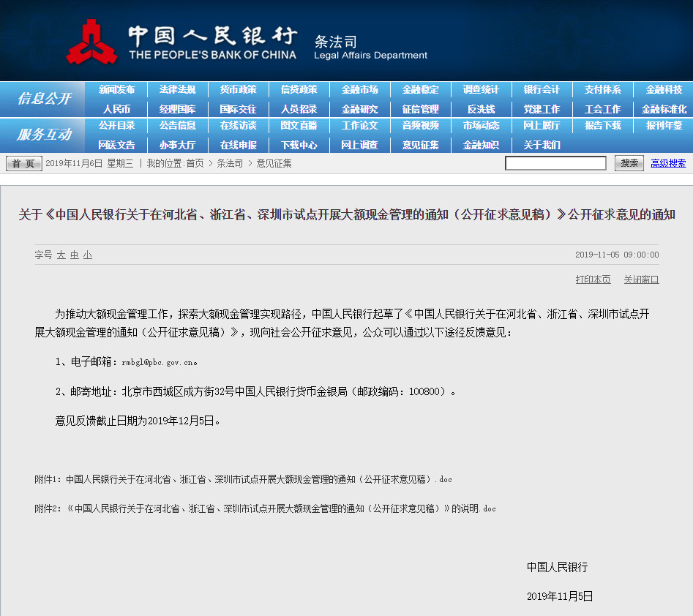The image size is (693, 616).
Task: Click the 首页 home button
Action: [24, 163]
